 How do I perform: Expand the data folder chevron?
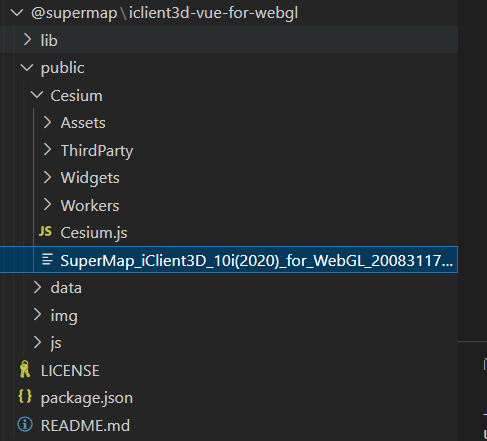pos(37,287)
